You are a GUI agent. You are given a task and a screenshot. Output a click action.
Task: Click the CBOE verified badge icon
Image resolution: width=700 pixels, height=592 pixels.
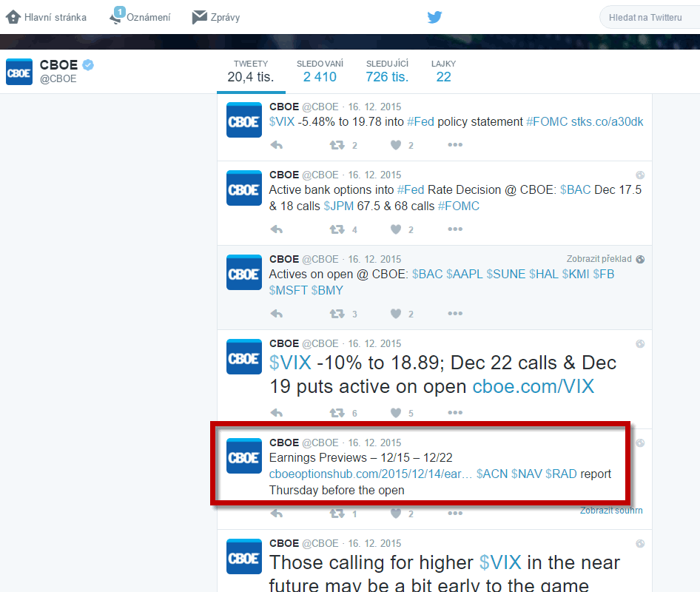[x=88, y=64]
